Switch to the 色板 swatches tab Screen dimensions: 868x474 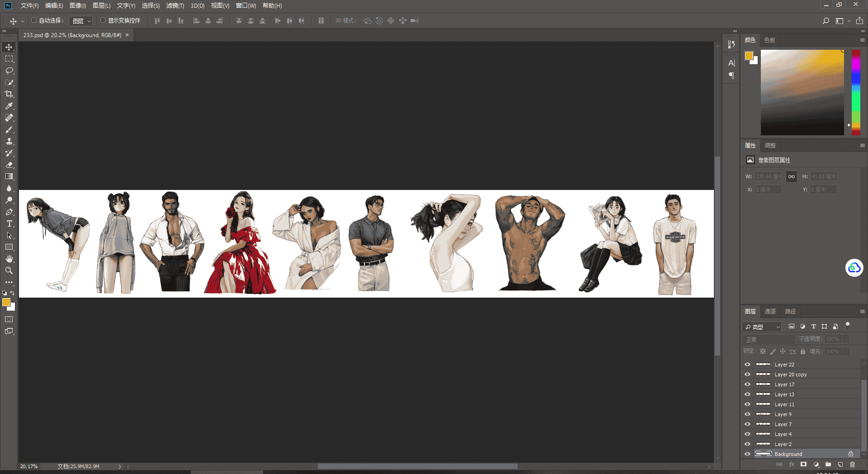pos(769,40)
